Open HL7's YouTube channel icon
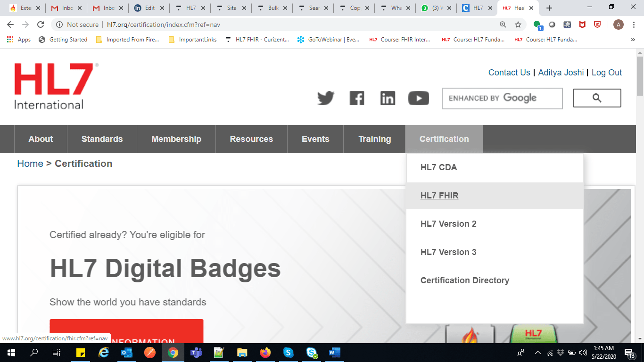Screen dimensions: 644x362 coord(419,98)
